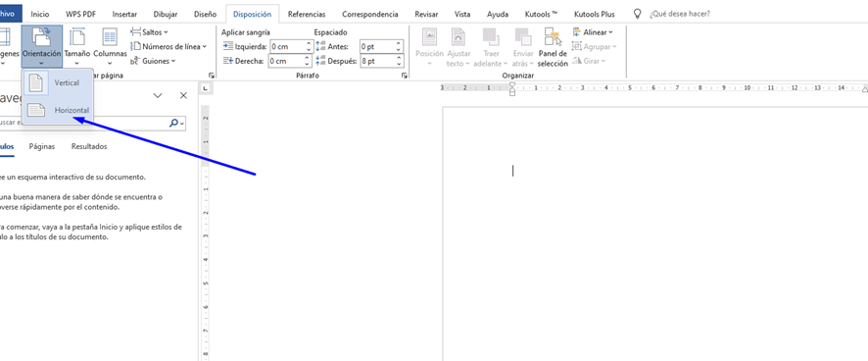Click the Después spacing field
Viewport: 868px width, 361px height.
pos(377,61)
